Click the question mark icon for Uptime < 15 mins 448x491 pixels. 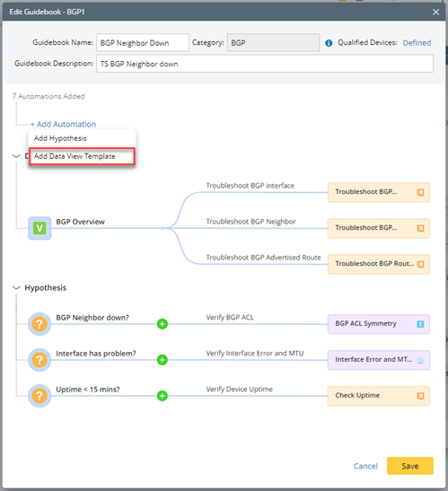(x=40, y=396)
